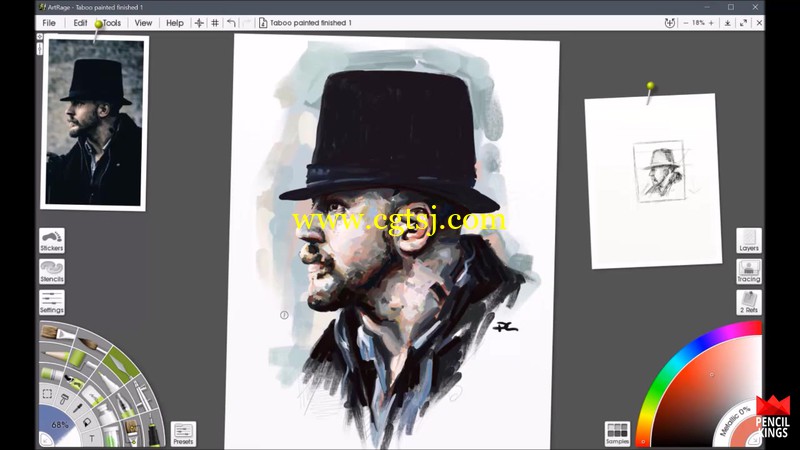
Task: Open the View menu
Action: coord(143,23)
